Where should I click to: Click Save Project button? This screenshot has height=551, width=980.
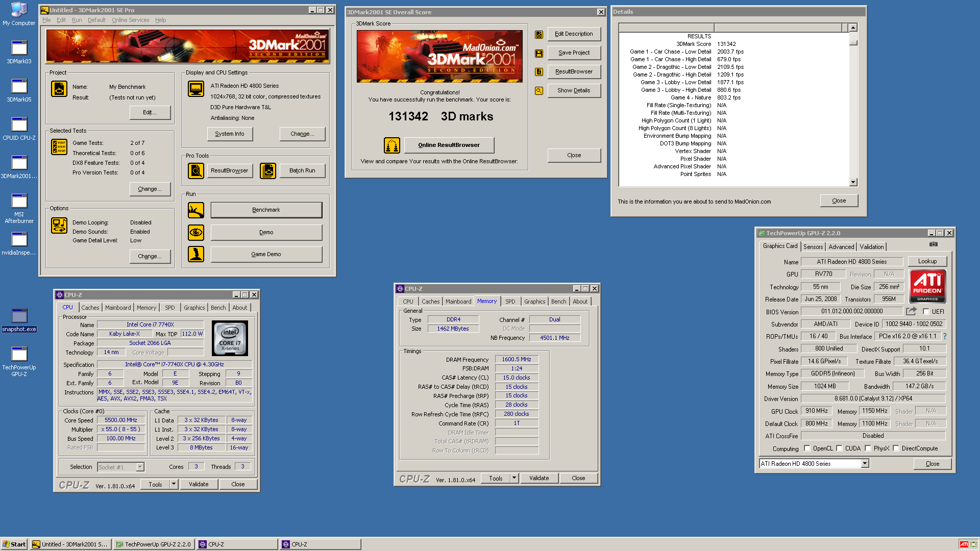574,53
